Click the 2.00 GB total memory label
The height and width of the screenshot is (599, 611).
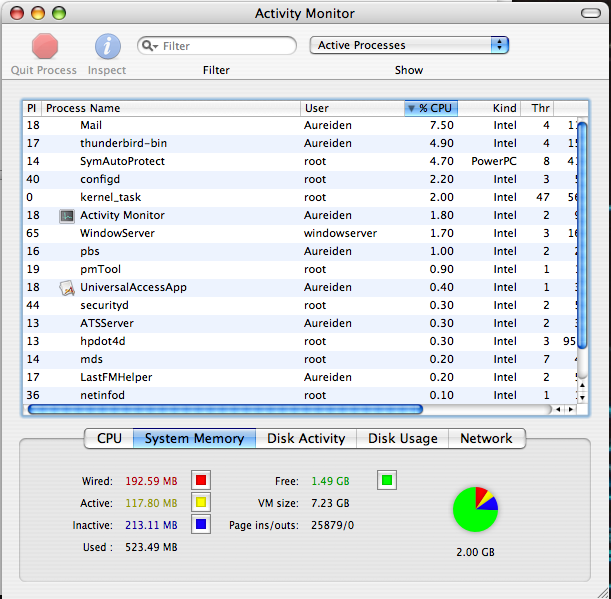point(475,552)
